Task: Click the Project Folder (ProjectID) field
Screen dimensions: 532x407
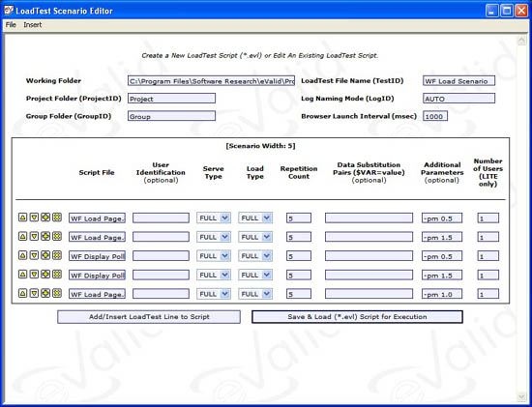Action: pyautogui.click(x=171, y=99)
